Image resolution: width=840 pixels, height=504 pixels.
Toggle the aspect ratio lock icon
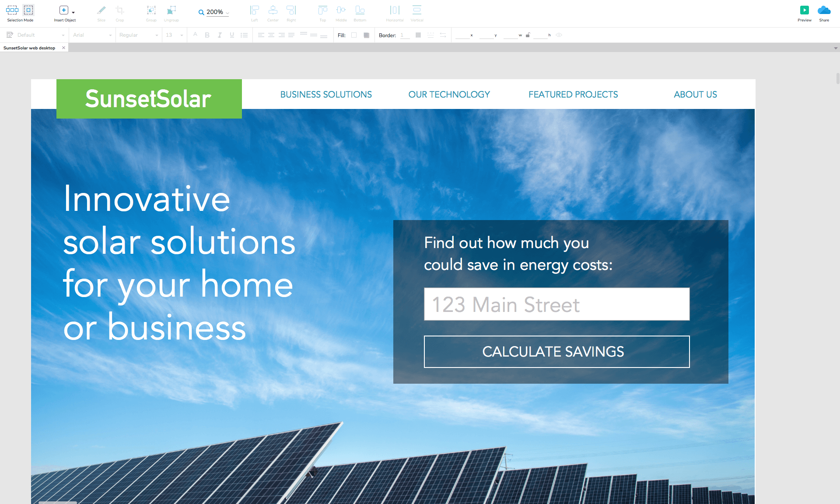coord(528,35)
